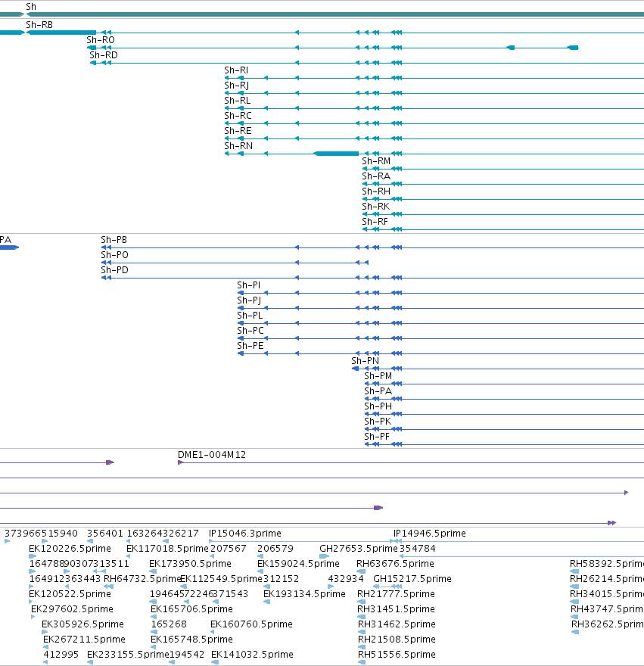Select the Sh-PI protein label

pos(249,285)
